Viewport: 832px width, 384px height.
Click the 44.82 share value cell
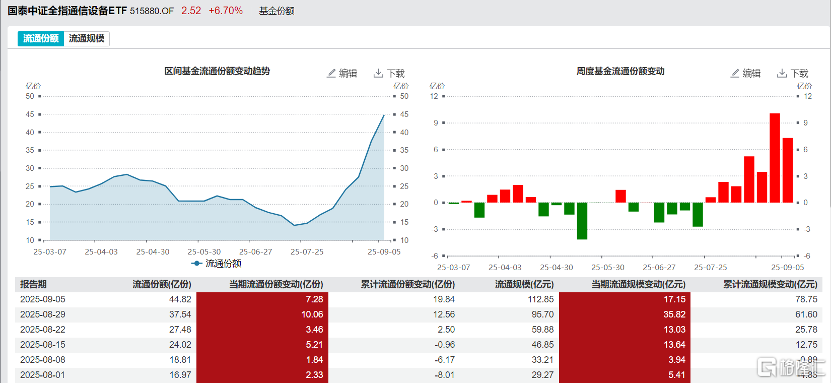(180, 299)
